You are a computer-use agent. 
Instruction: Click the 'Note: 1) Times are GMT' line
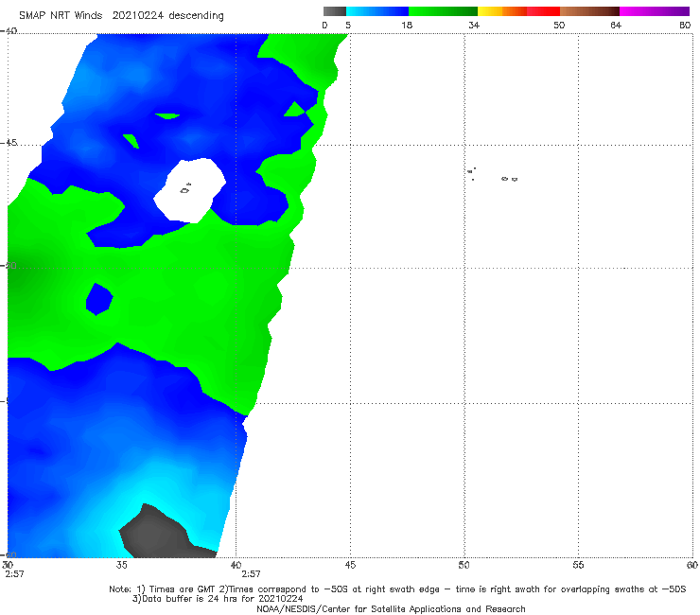(x=397, y=589)
